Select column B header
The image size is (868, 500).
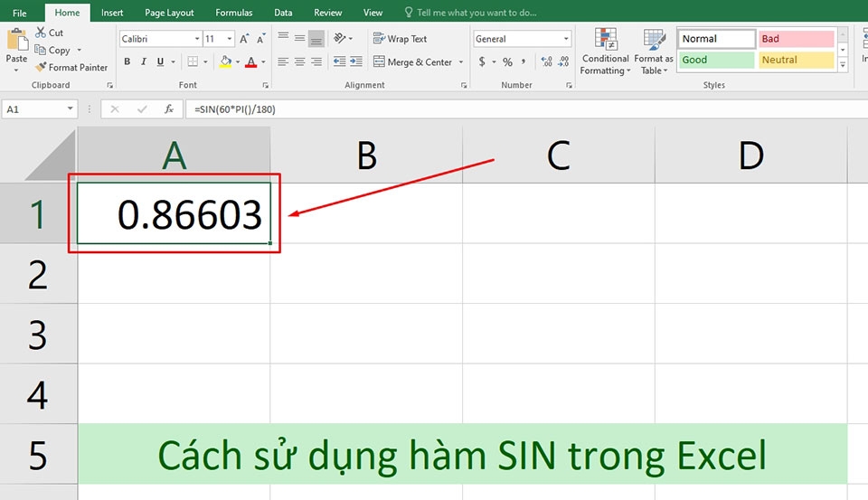pyautogui.click(x=366, y=155)
